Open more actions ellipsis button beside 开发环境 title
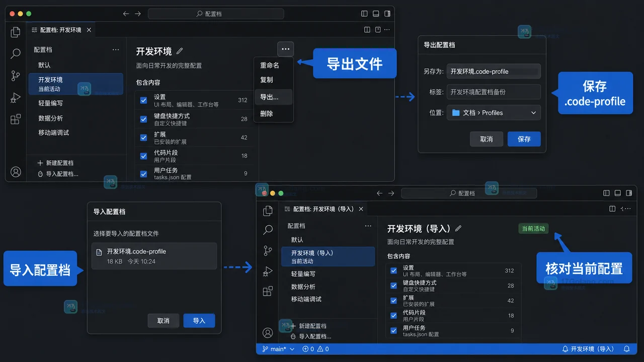Viewport: 644px width, 362px height. [285, 49]
